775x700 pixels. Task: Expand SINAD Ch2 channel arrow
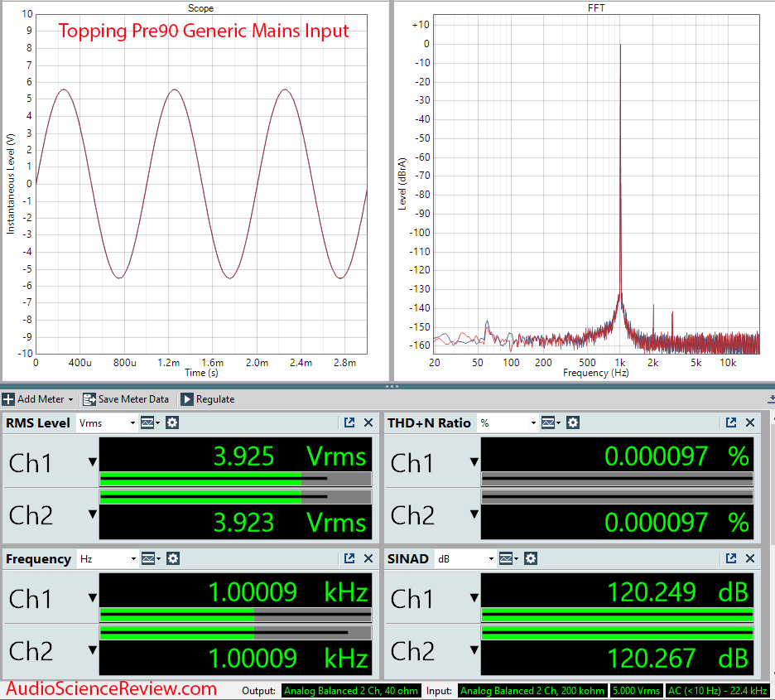point(474,649)
